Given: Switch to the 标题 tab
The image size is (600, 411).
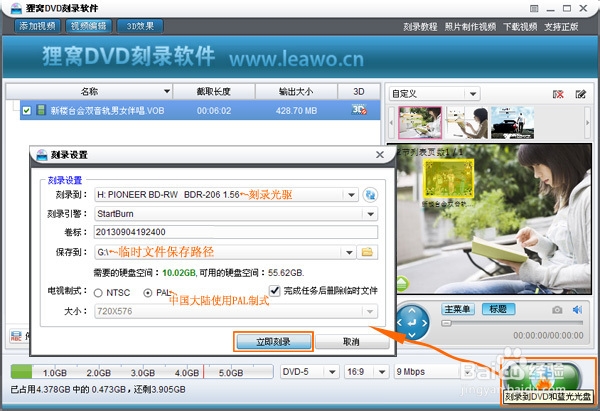Looking at the screenshot, I should [x=498, y=309].
